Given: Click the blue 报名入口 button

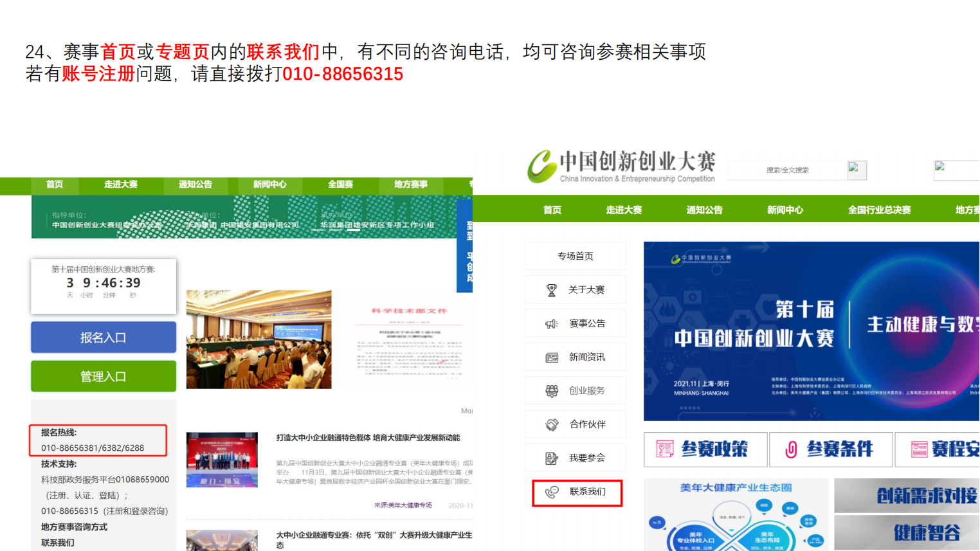Looking at the screenshot, I should (104, 338).
